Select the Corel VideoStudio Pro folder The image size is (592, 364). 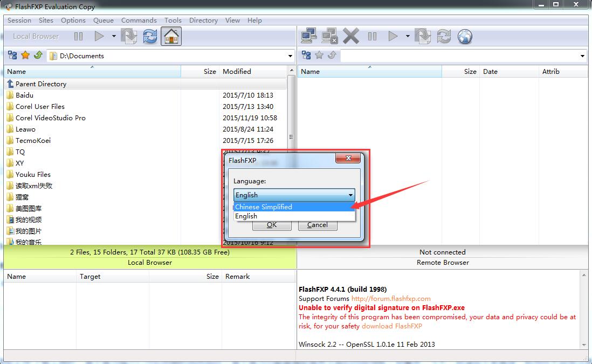(x=50, y=118)
